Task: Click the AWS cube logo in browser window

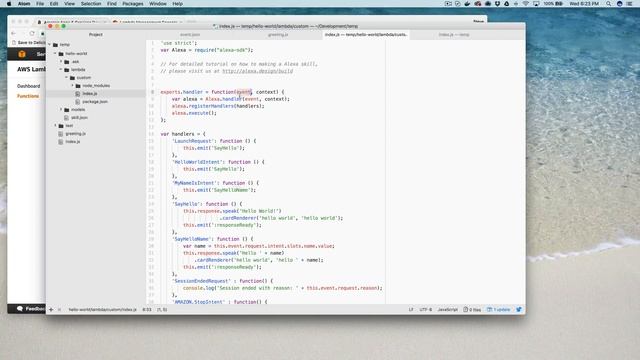Action: 22,54
